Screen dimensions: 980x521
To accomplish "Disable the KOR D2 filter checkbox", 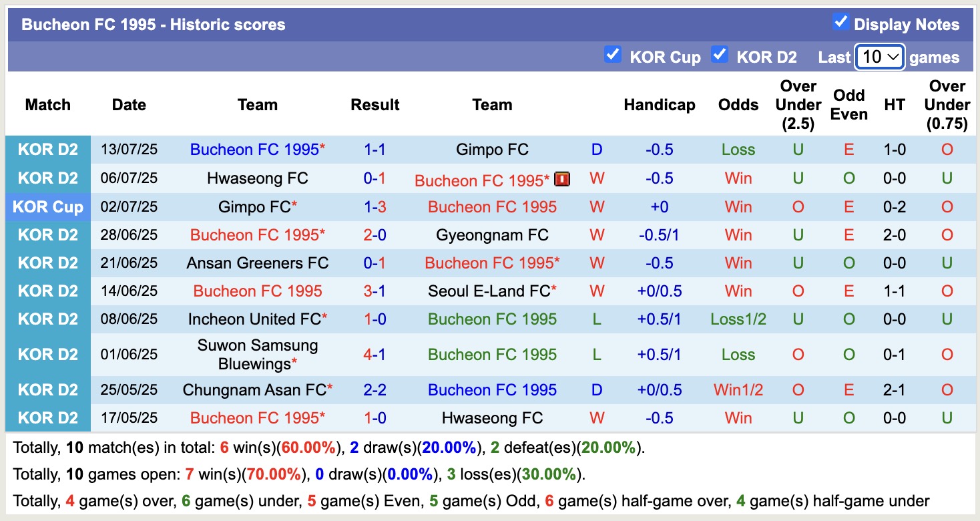I will tap(720, 55).
